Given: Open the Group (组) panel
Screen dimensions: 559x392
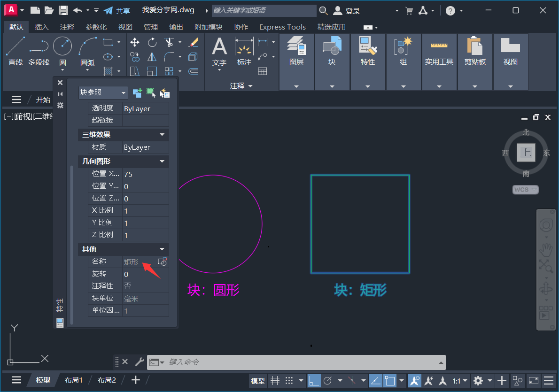Looking at the screenshot, I should pos(403,61).
